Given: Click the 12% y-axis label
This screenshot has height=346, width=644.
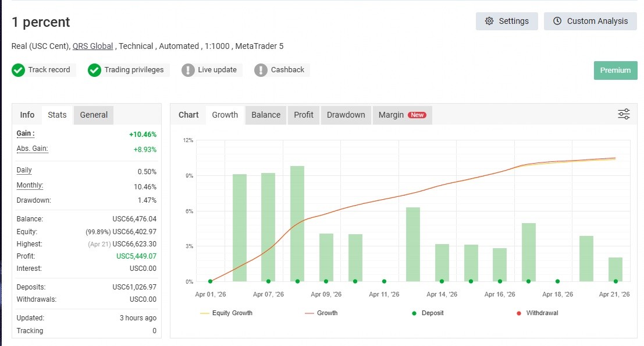Looking at the screenshot, I should 188,140.
